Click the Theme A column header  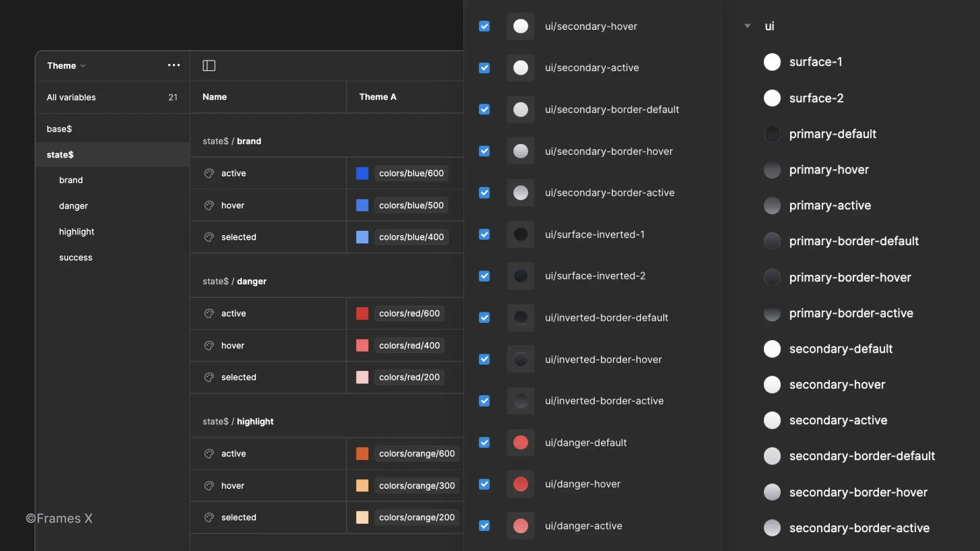[x=377, y=97]
